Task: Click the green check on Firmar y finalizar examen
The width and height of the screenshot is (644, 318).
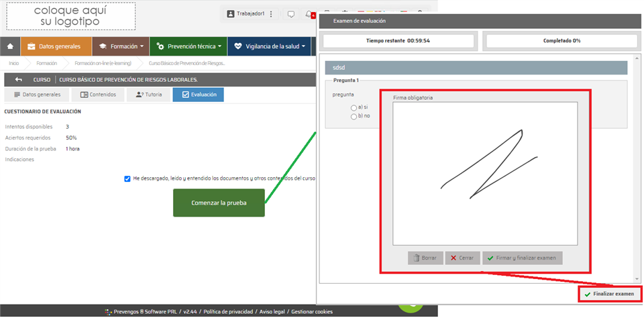Action: click(490, 258)
